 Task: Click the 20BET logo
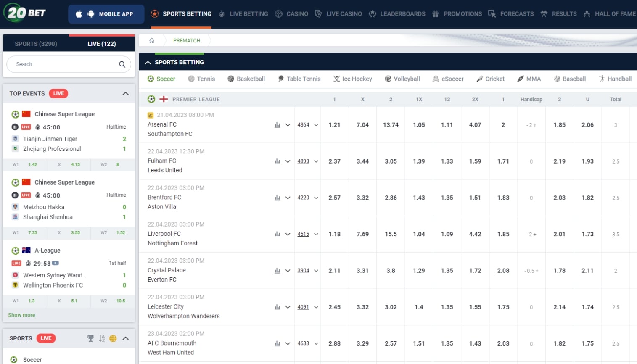point(24,13)
